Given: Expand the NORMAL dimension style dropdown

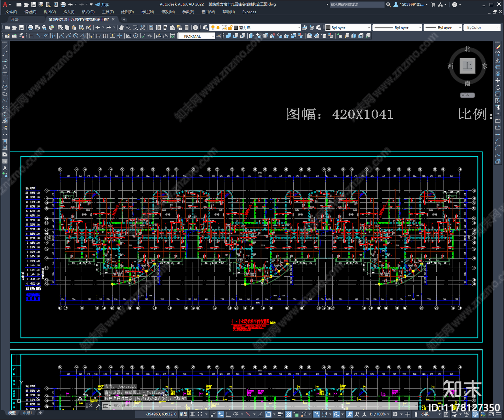Looking at the screenshot, I should tap(213, 36).
